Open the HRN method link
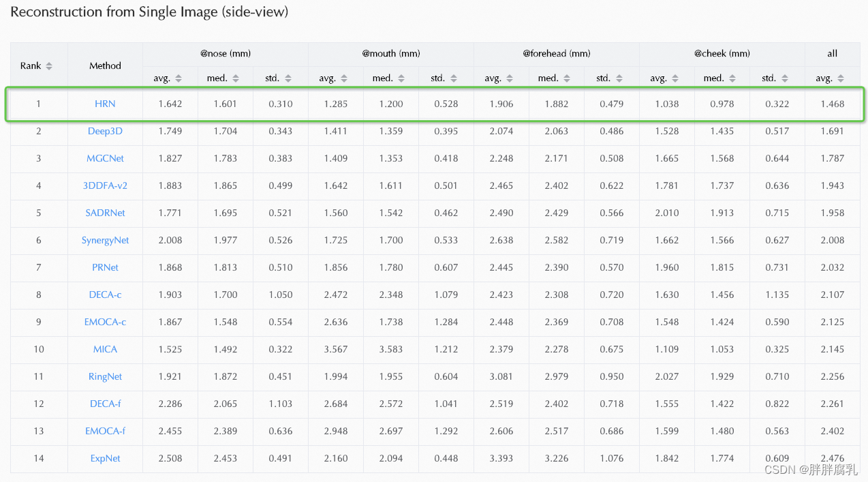 tap(105, 104)
